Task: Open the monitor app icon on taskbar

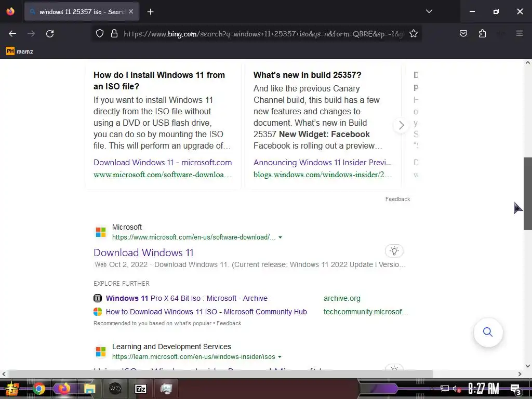Action: click(166, 389)
